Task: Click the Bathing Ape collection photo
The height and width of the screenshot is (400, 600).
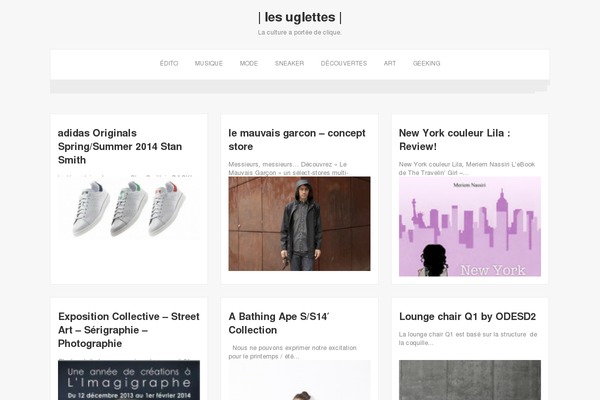Action: (299, 380)
